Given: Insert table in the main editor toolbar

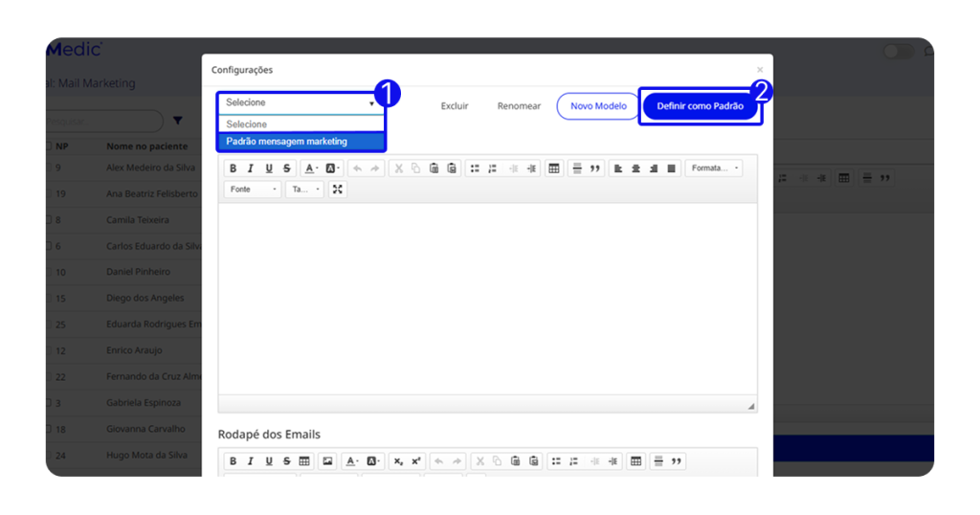Looking at the screenshot, I should pos(553,168).
